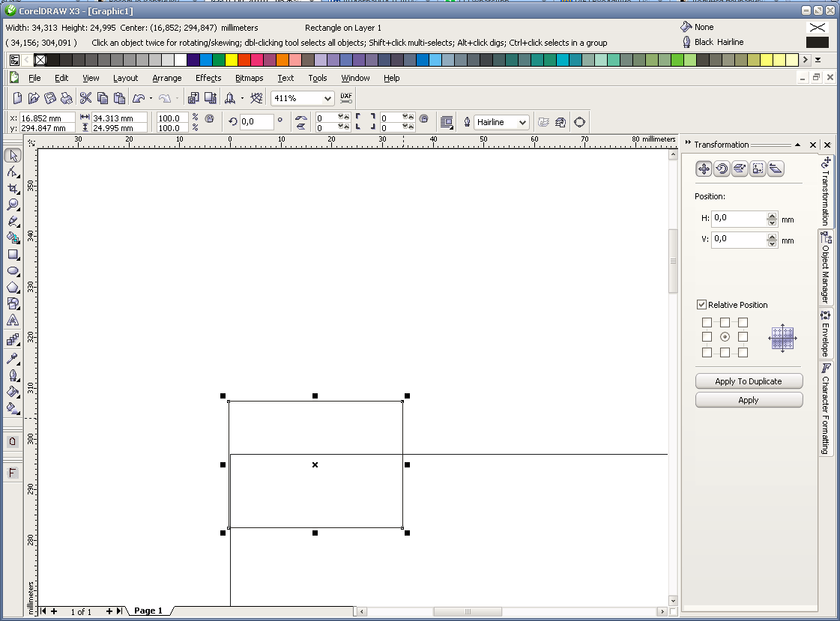
Task: Select the Freehand drawing tool
Action: pyautogui.click(x=13, y=221)
